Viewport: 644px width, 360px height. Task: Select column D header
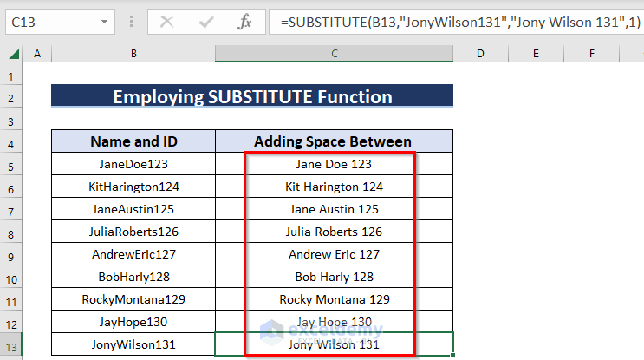click(480, 54)
